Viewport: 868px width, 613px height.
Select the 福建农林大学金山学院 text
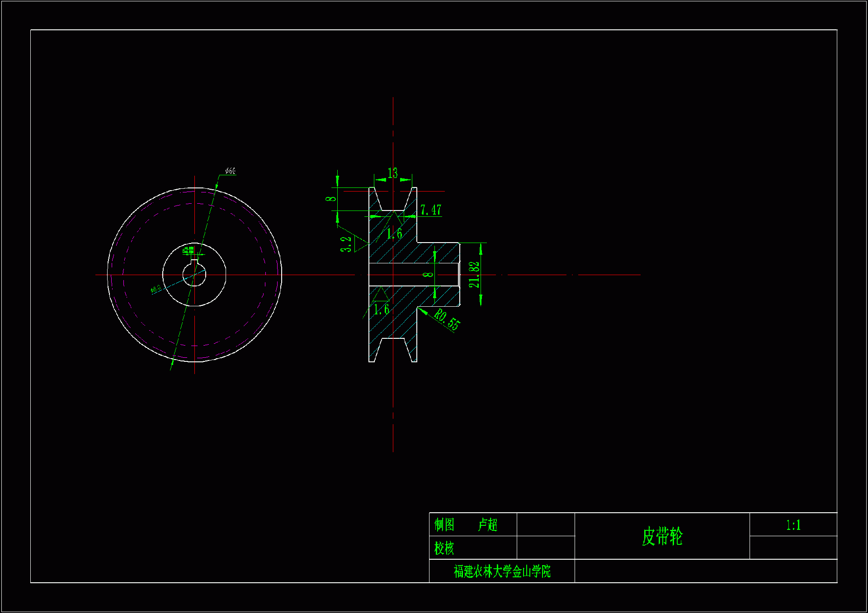point(502,571)
